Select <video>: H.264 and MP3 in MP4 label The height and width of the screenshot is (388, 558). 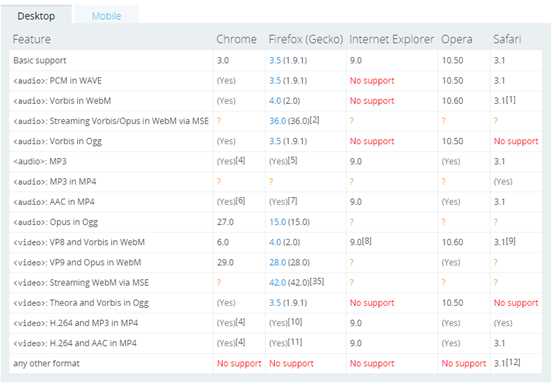(75, 323)
